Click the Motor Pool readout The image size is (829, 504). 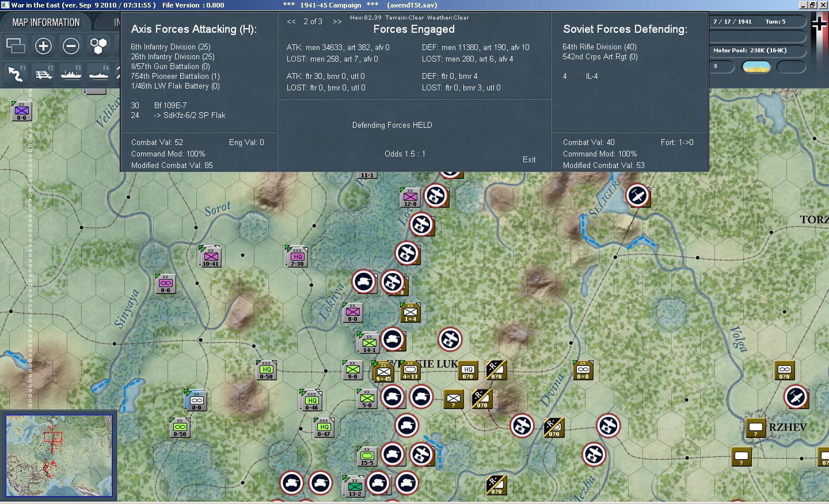tap(756, 51)
